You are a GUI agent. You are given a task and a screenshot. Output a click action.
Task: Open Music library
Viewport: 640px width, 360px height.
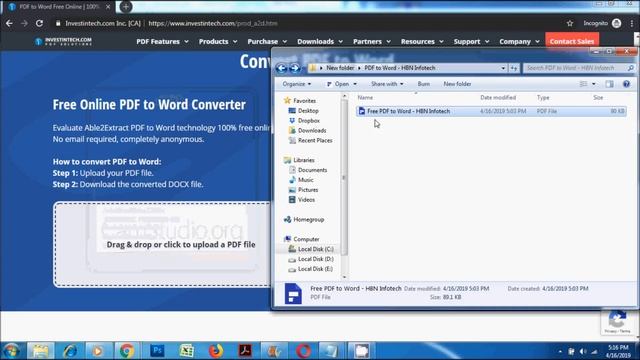pos(301,180)
